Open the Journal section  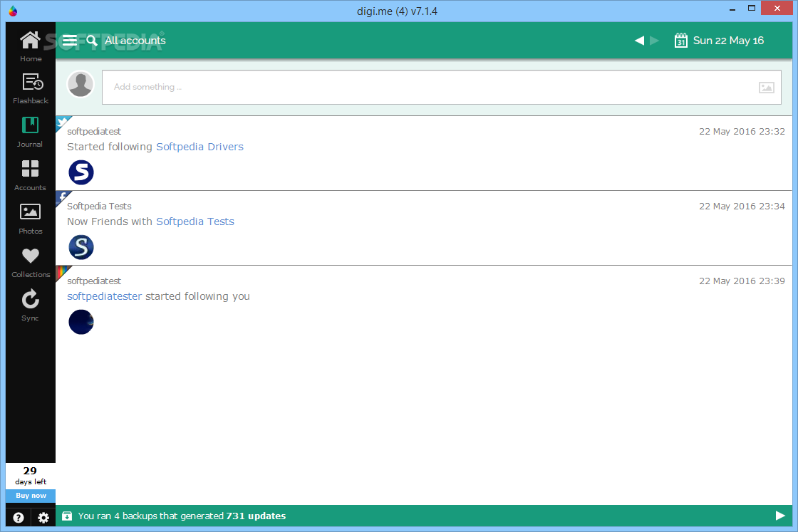[30, 132]
